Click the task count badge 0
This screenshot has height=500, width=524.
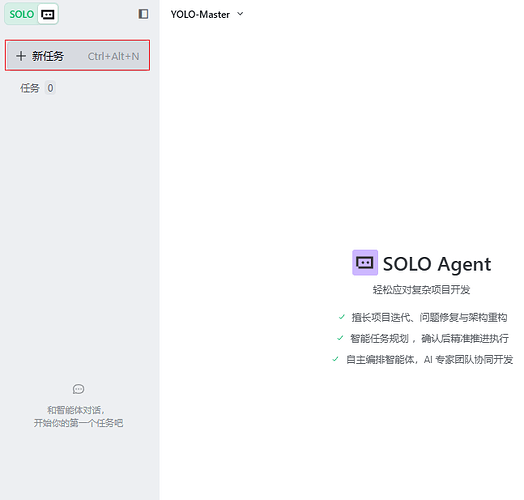[x=50, y=88]
